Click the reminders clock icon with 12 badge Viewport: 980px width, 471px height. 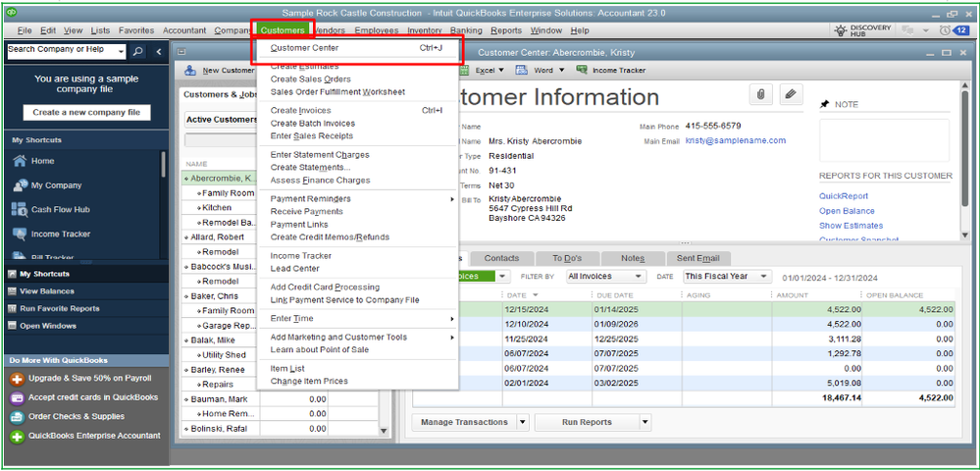tap(954, 30)
